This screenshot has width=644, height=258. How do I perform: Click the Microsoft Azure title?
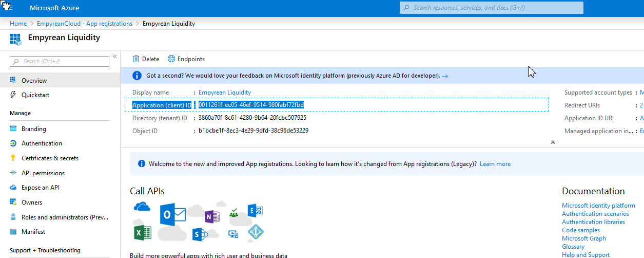point(54,8)
